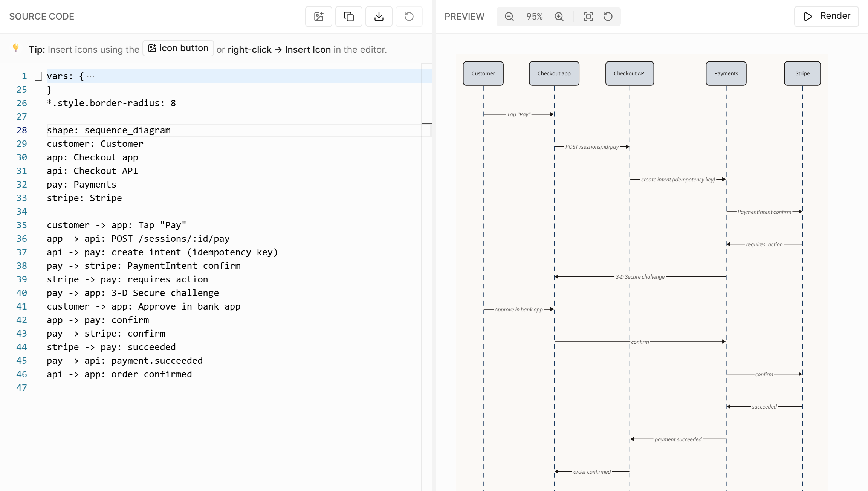Place cursor on 'shape: sequence_diagram' code line
The height and width of the screenshot is (491, 868).
(108, 130)
